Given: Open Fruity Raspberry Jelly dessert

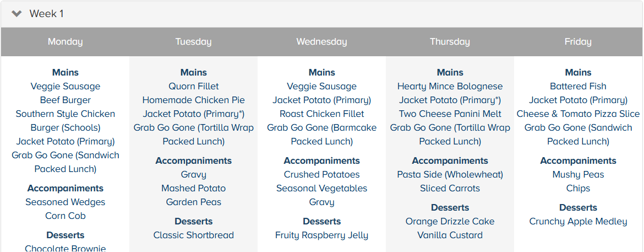Looking at the screenshot, I should pos(322,235).
